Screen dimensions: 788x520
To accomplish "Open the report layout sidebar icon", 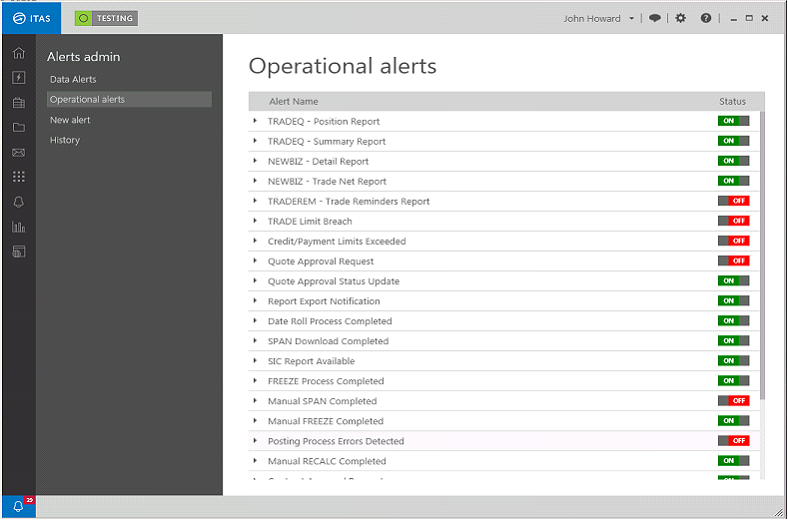I will (x=19, y=252).
